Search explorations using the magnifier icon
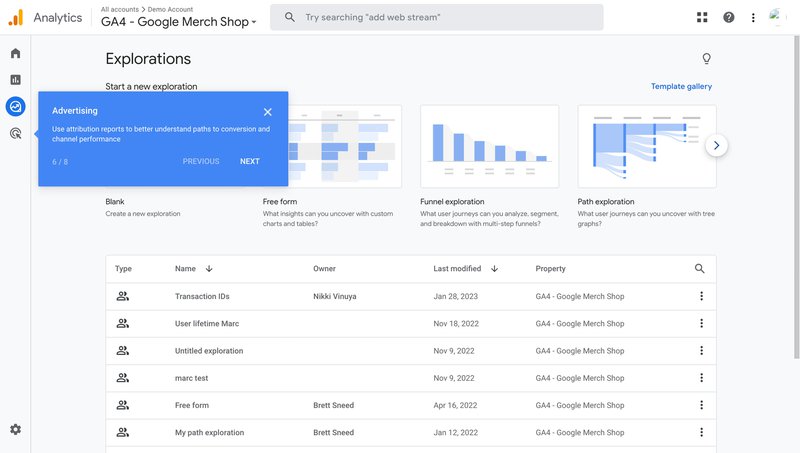 [699, 268]
